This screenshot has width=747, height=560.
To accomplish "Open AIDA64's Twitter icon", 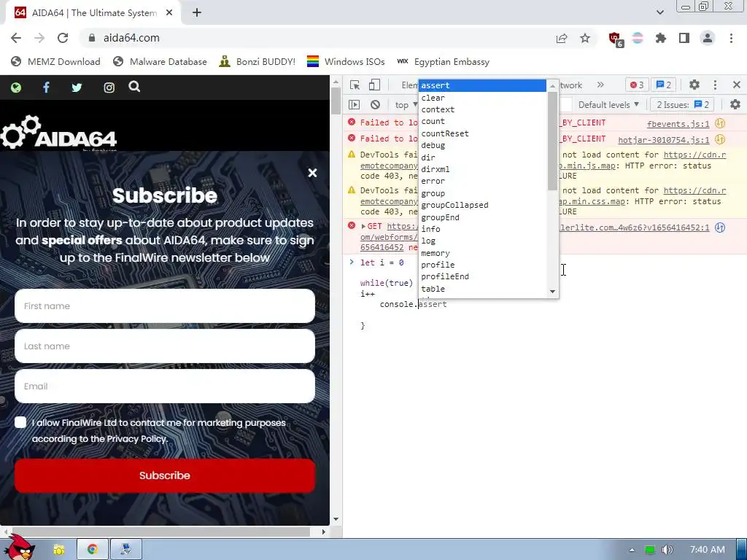I will coord(77,87).
